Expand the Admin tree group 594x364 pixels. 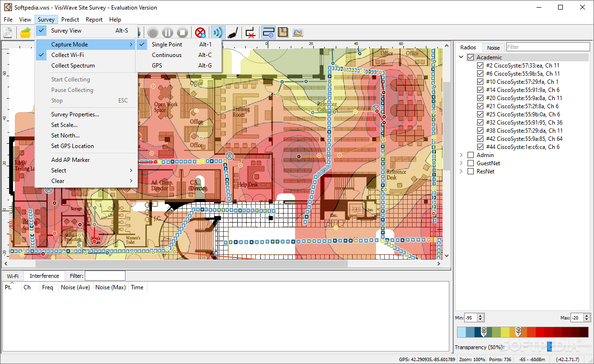pyautogui.click(x=461, y=155)
